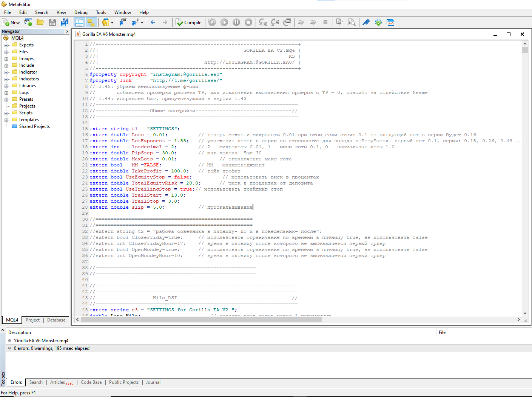Screen dimensions: 532x397
Task: Click the blue Back navigation arrow
Action: tap(153, 22)
